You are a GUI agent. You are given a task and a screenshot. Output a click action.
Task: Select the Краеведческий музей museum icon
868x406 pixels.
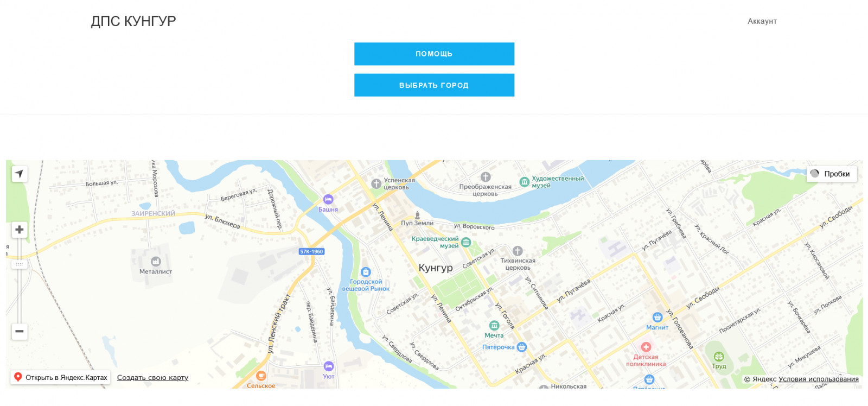coord(466,243)
